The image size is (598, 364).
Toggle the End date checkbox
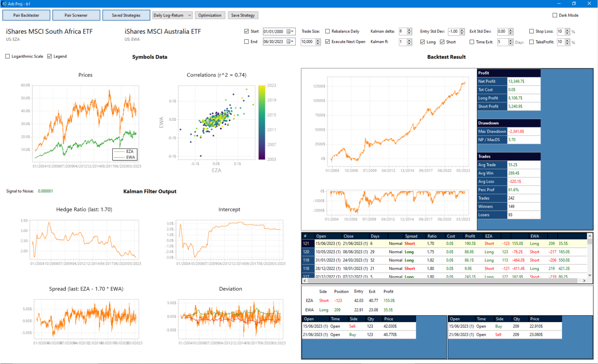(247, 42)
